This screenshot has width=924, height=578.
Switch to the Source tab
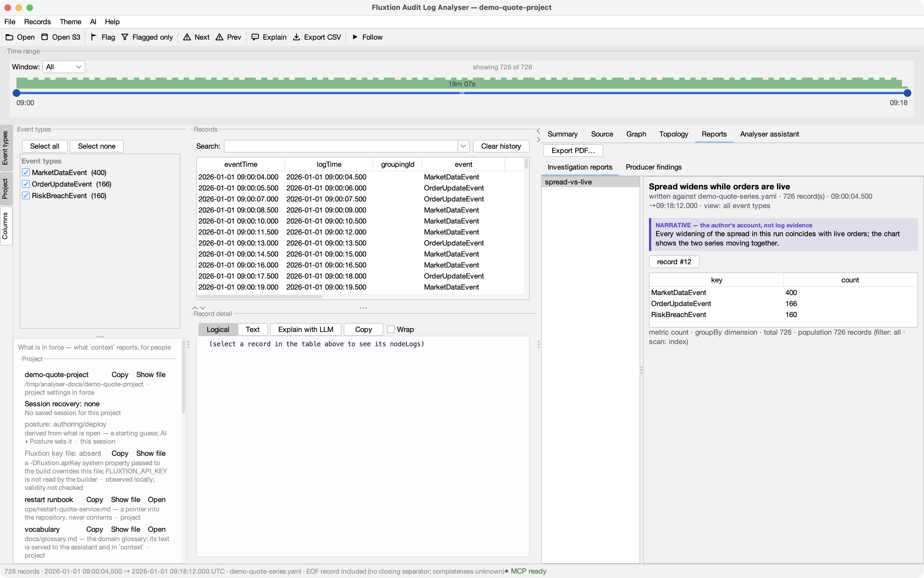coord(602,134)
